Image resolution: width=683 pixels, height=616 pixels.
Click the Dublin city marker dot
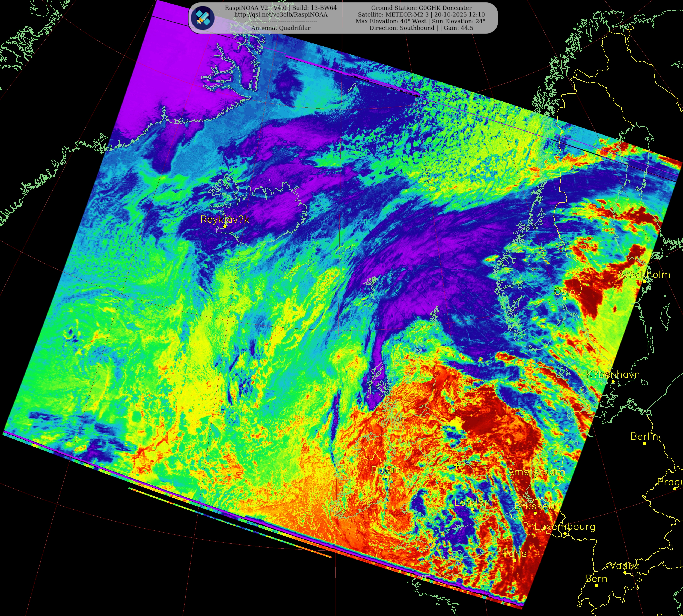point(386,477)
